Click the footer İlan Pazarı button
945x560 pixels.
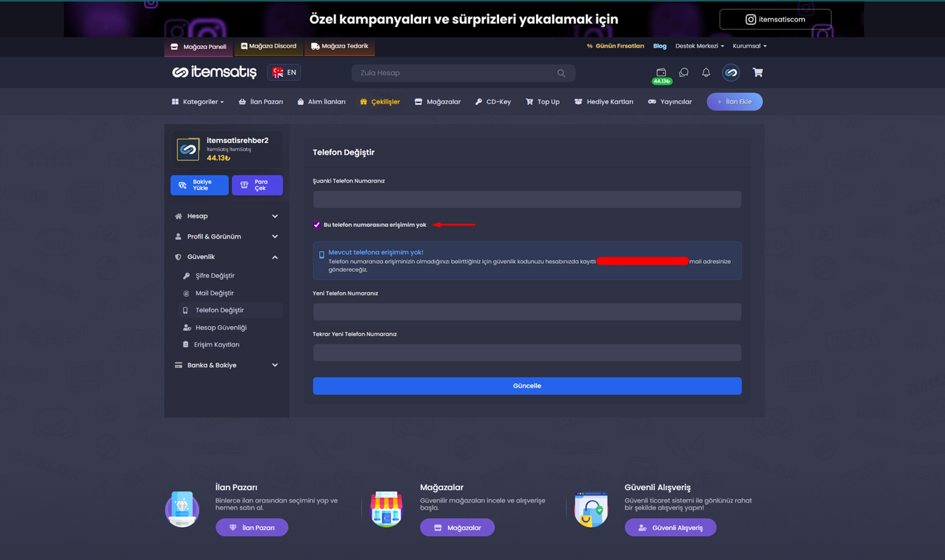252,528
